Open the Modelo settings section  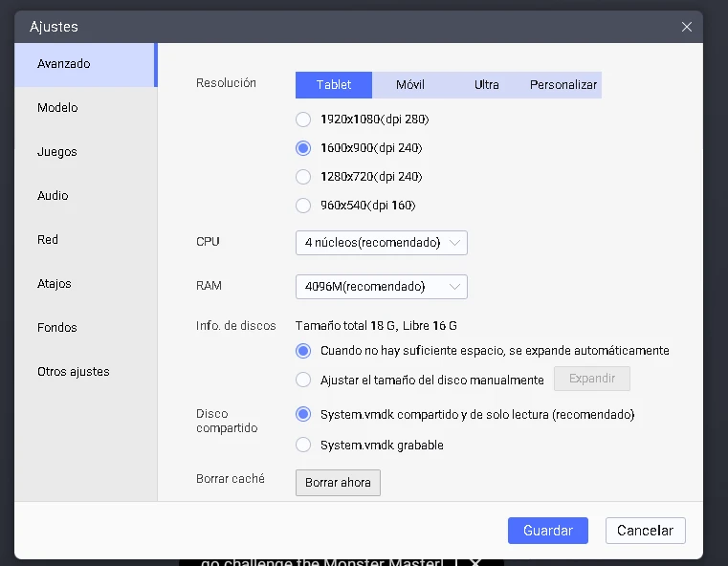click(57, 108)
